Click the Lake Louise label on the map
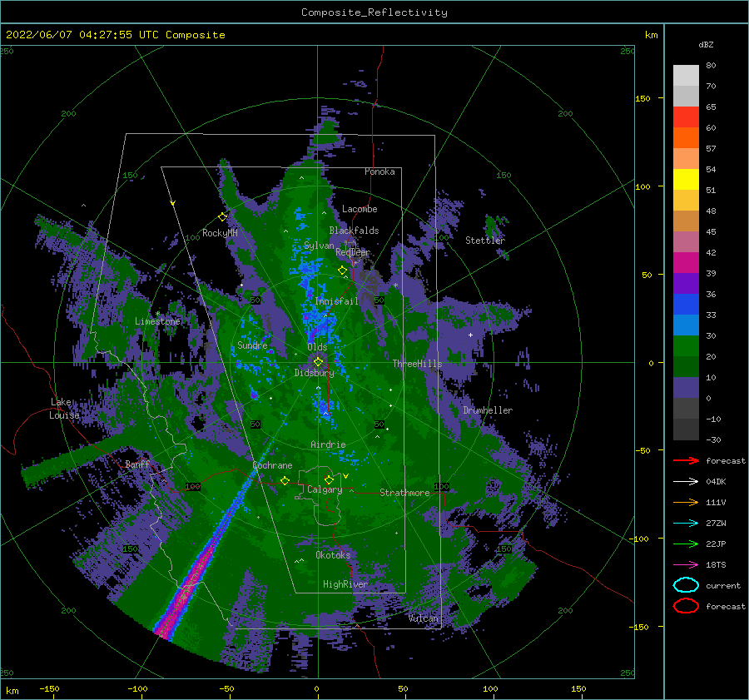Image resolution: width=749 pixels, height=700 pixels. click(x=64, y=409)
